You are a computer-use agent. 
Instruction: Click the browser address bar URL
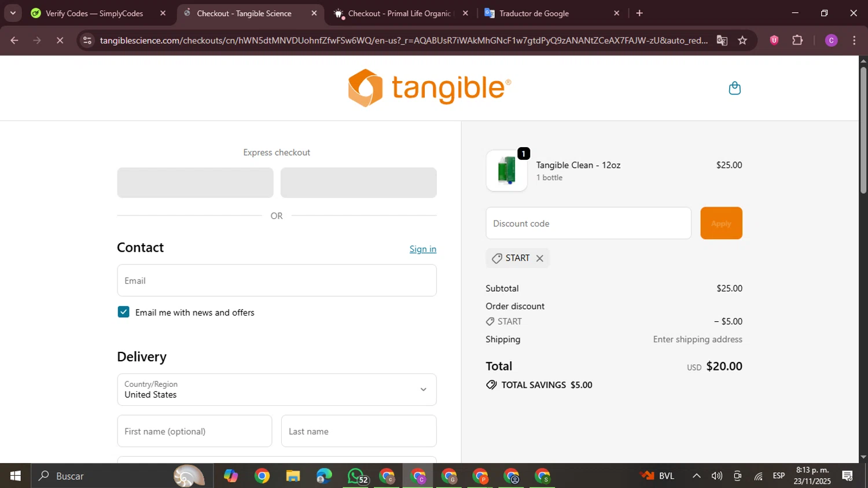pos(403,41)
